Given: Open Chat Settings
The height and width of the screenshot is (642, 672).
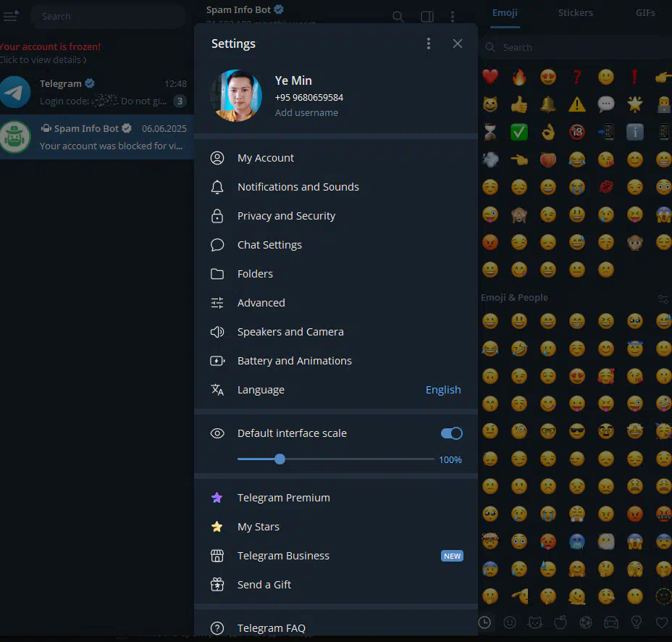Looking at the screenshot, I should tap(335, 245).
